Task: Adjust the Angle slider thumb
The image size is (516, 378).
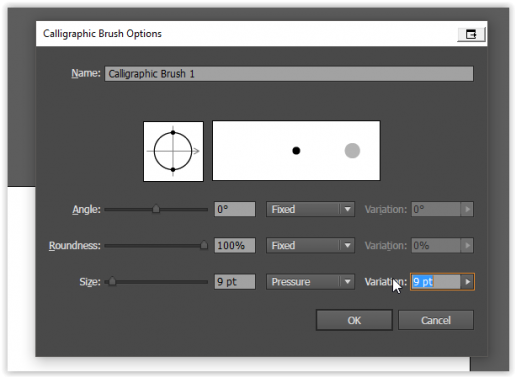Action: [x=156, y=209]
